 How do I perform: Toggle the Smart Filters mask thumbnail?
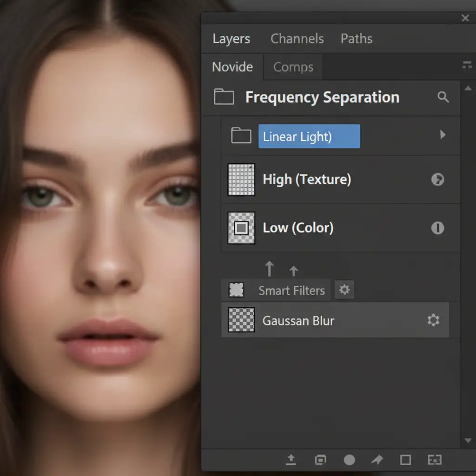pyautogui.click(x=236, y=290)
